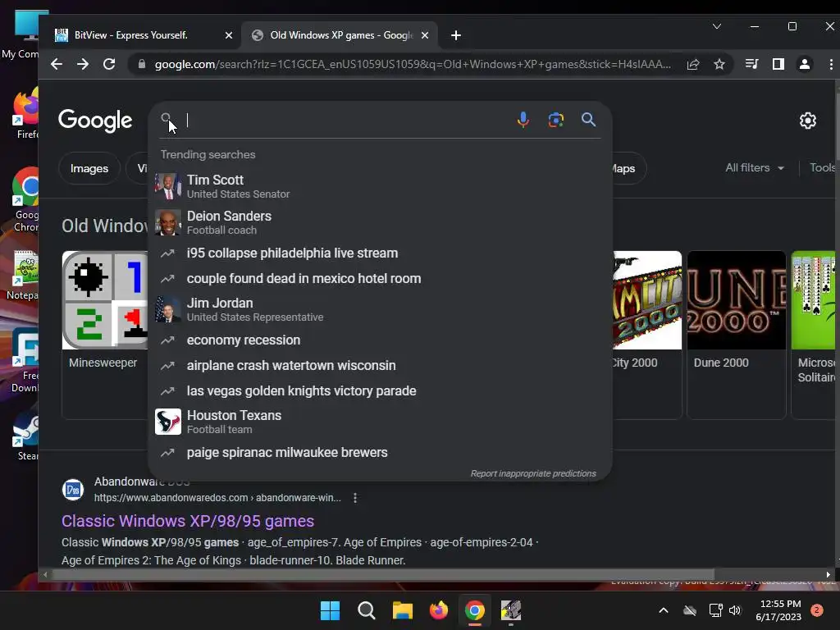Open the notification count badge

(x=817, y=610)
